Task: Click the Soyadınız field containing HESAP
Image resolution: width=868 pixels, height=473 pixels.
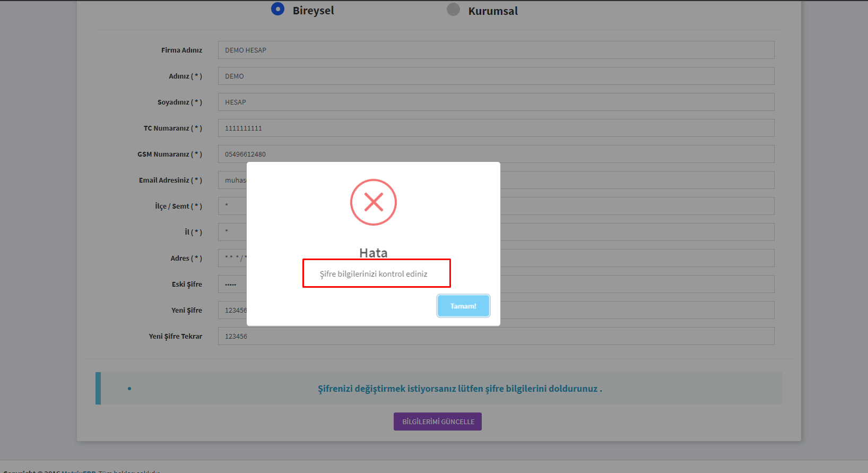Action: click(496, 102)
